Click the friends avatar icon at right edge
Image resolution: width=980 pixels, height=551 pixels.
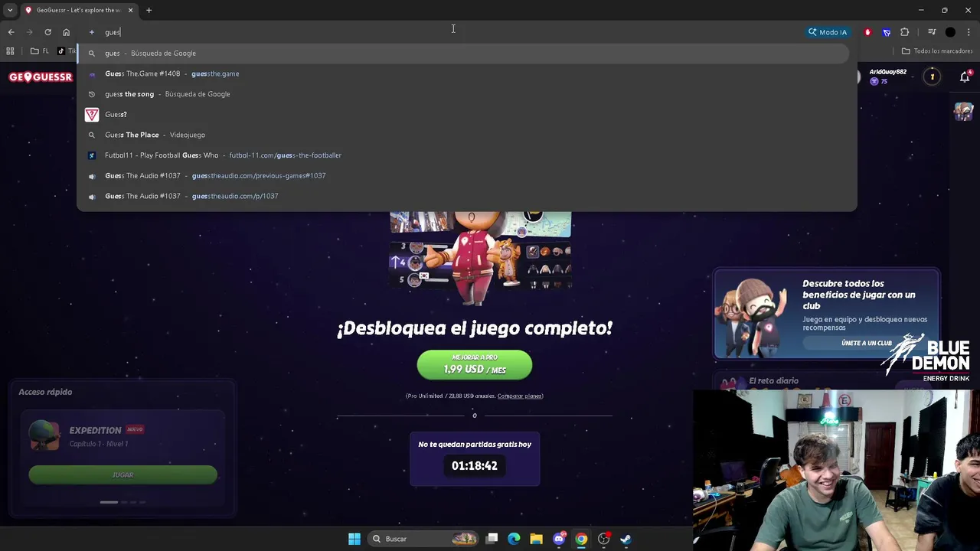pos(963,111)
